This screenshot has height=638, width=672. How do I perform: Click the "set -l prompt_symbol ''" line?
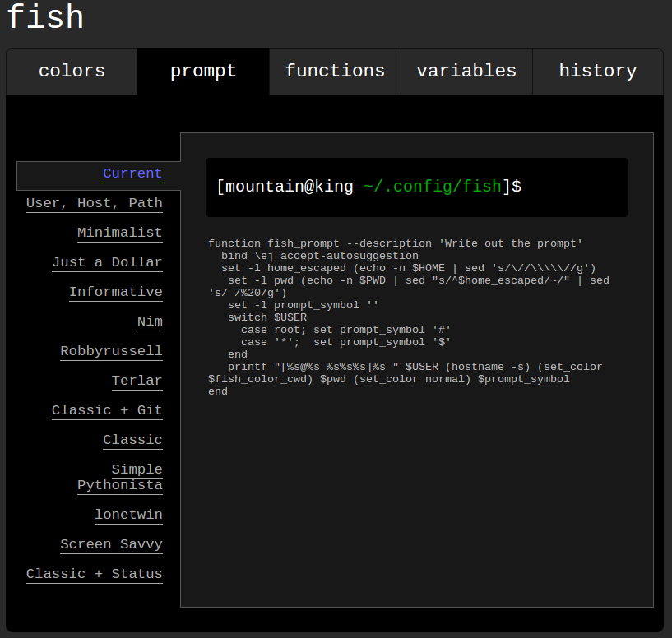coord(303,305)
